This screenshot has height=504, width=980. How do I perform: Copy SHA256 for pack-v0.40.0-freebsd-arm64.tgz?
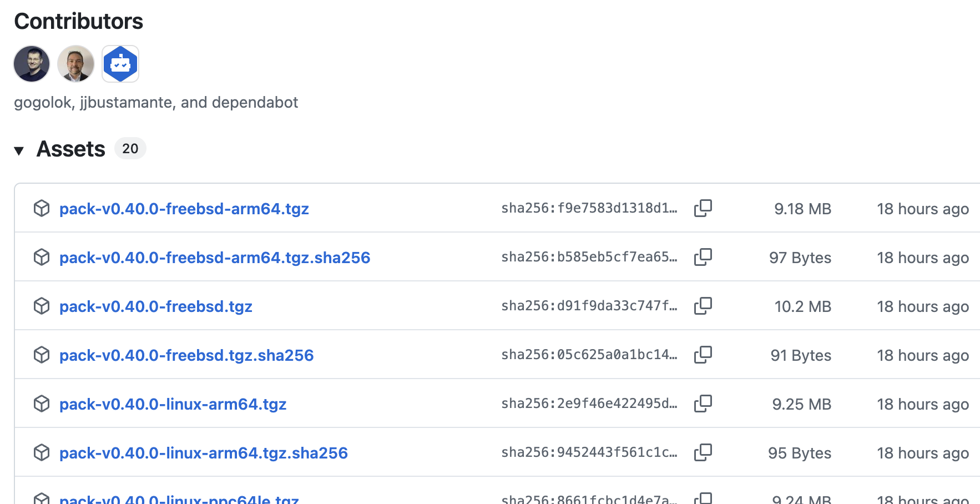pos(703,208)
